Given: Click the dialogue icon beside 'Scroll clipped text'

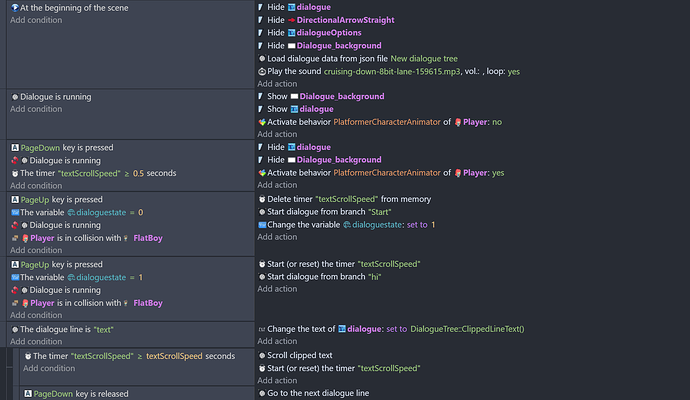Looking at the screenshot, I should click(262, 355).
